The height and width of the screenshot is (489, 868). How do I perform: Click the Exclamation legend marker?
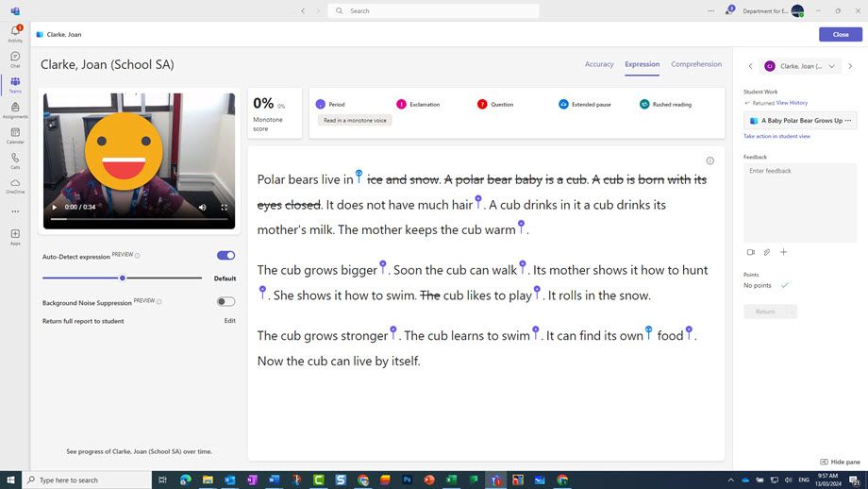pyautogui.click(x=401, y=104)
